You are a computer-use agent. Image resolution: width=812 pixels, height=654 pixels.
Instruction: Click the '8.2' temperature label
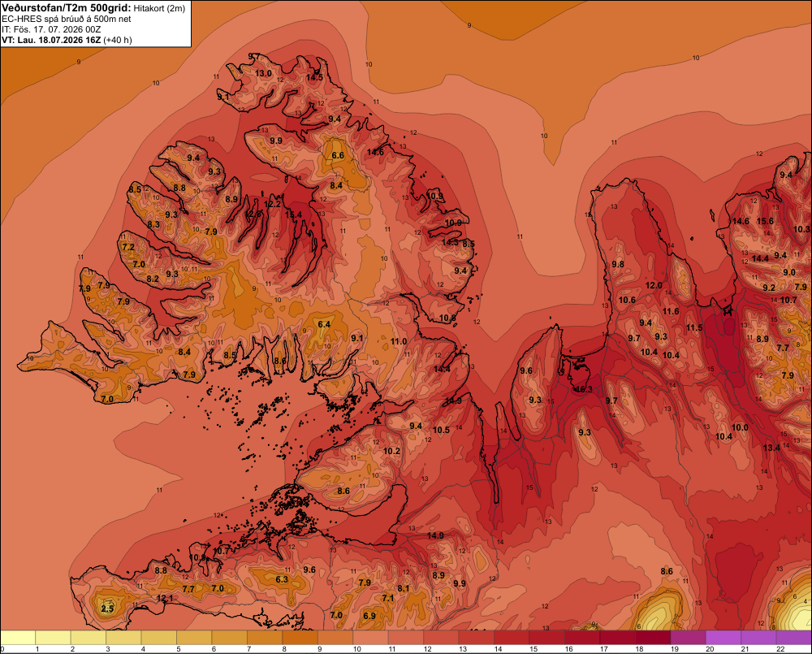(153, 279)
